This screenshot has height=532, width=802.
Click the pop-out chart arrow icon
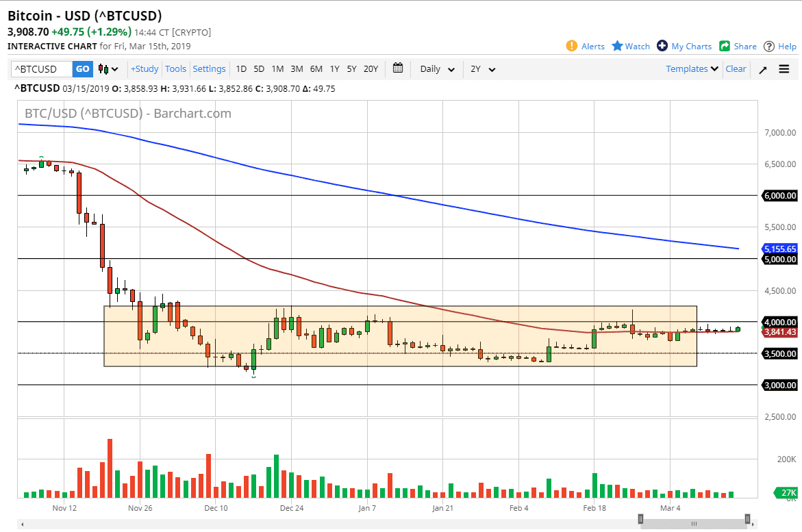tap(762, 69)
